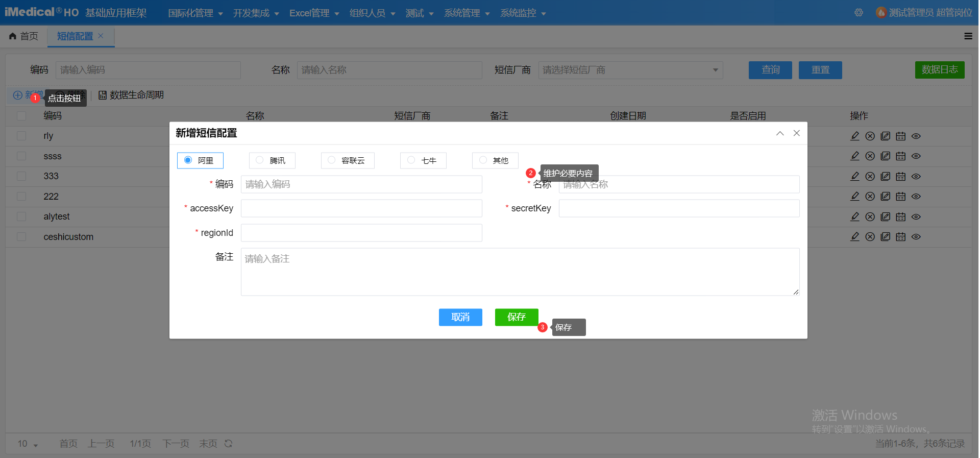The height and width of the screenshot is (458, 980).
Task: Click the pencil edit icon in rly row
Action: (855, 136)
